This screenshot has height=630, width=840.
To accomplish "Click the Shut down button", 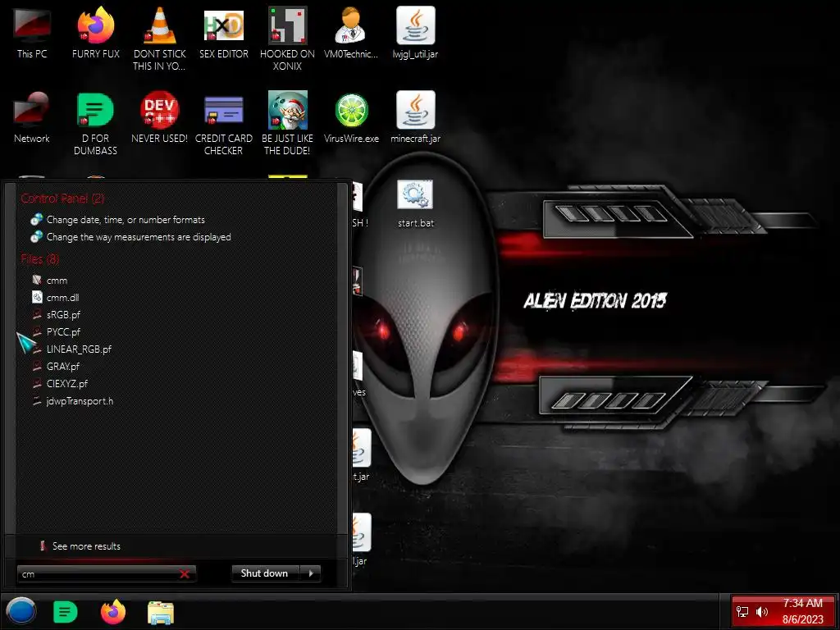I will coord(266,573).
